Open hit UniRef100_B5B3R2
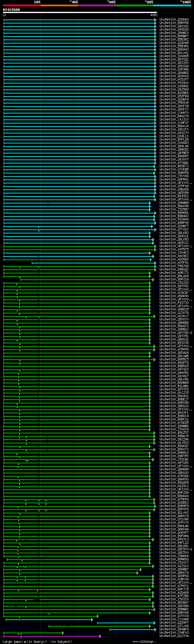Viewport: 194px width, 644px height. [x=174, y=40]
